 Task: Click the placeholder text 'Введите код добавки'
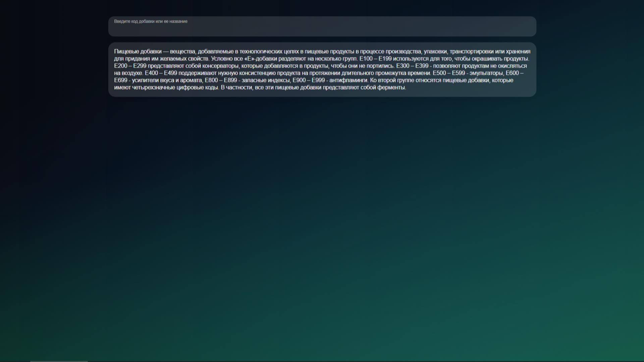click(134, 21)
